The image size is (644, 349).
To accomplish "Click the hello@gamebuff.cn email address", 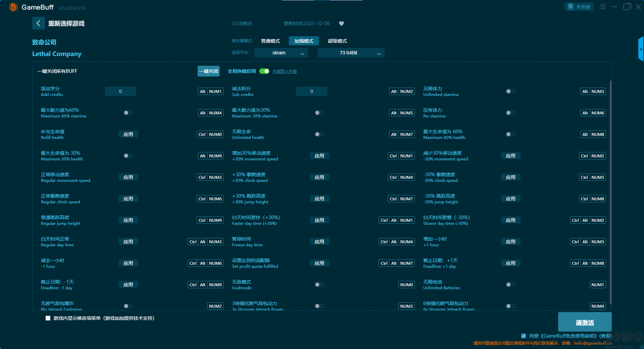I will click(x=593, y=343).
